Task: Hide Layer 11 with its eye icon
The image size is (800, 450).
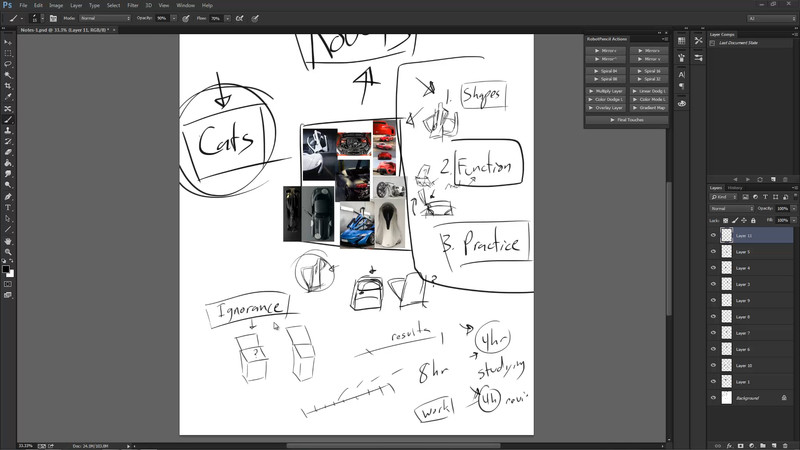Action: [x=713, y=235]
